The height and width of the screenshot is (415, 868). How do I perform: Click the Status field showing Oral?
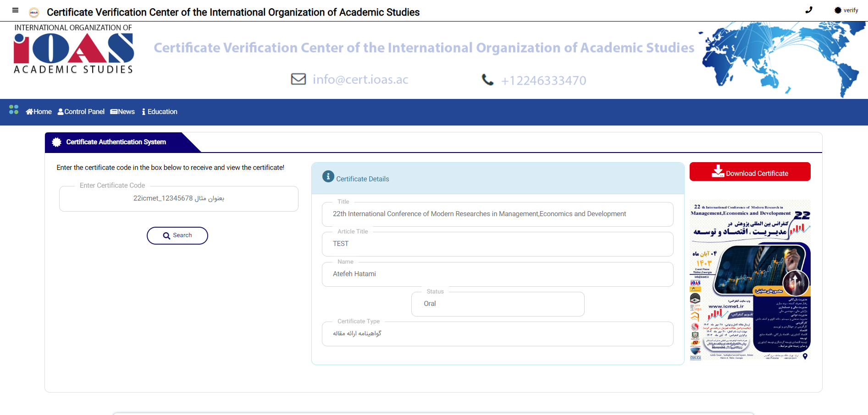498,304
